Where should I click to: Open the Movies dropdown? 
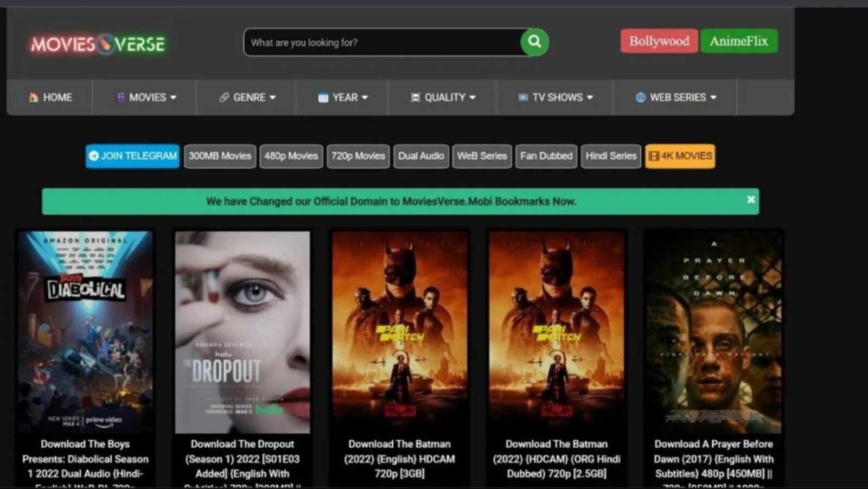coord(148,97)
